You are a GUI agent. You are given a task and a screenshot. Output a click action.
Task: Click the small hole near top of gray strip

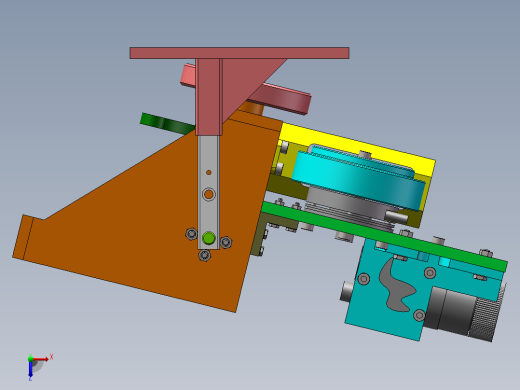coord(209,172)
